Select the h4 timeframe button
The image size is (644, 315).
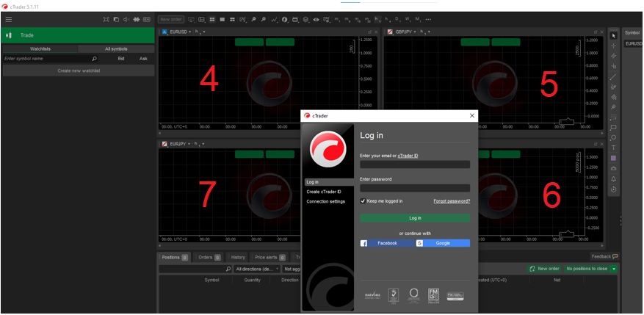click(388, 19)
